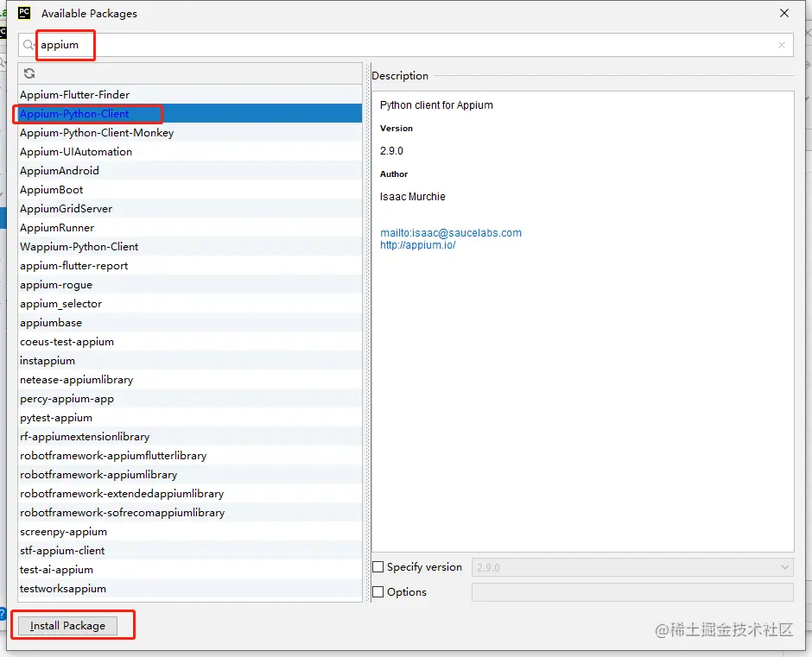Select robotframework-sofrecomappiumlibrary package

(x=190, y=512)
